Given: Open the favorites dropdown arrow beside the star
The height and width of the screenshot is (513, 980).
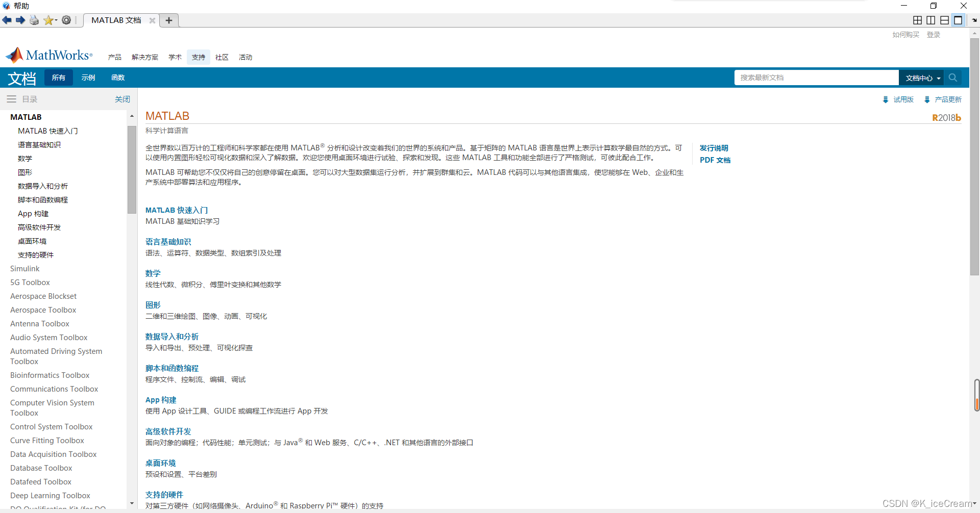Looking at the screenshot, I should click(56, 20).
